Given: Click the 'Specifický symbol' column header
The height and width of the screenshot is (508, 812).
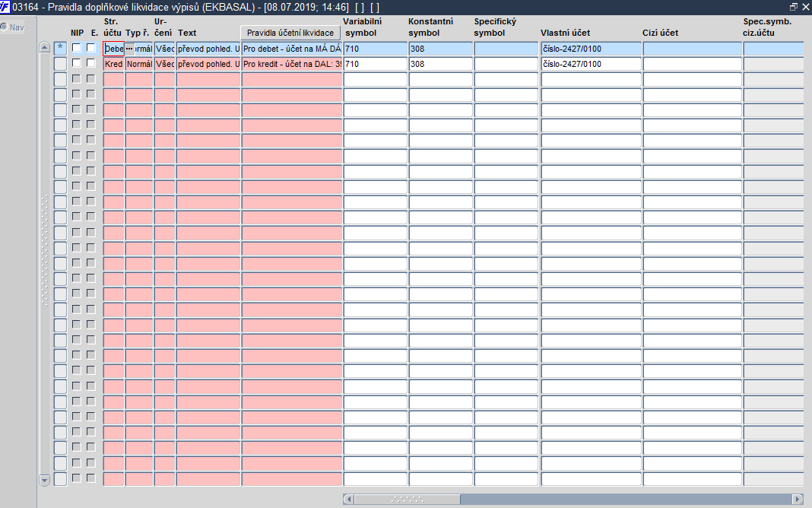Looking at the screenshot, I should click(x=495, y=27).
